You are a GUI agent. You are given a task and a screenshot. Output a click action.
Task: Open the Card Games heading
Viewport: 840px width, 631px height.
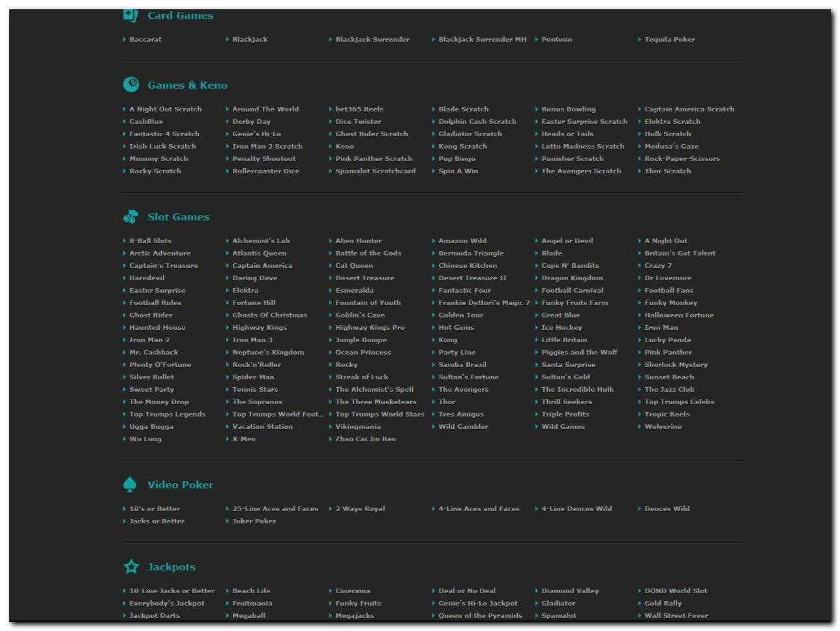pyautogui.click(x=181, y=16)
